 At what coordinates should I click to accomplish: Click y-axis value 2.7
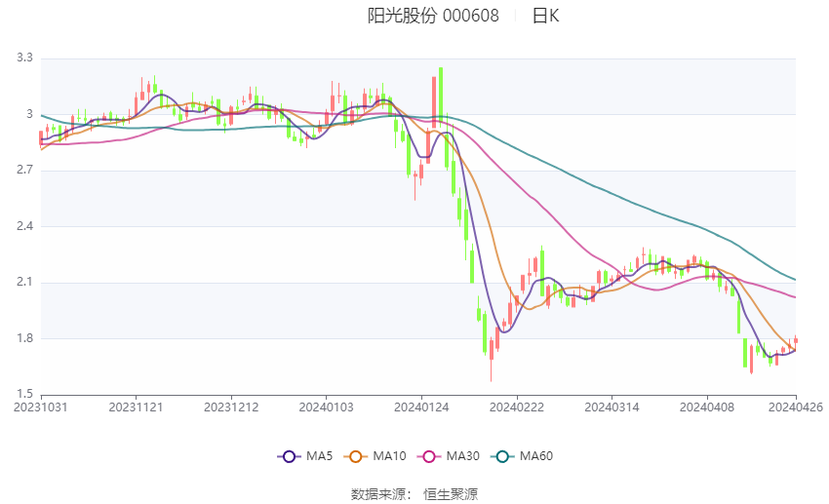(24, 170)
